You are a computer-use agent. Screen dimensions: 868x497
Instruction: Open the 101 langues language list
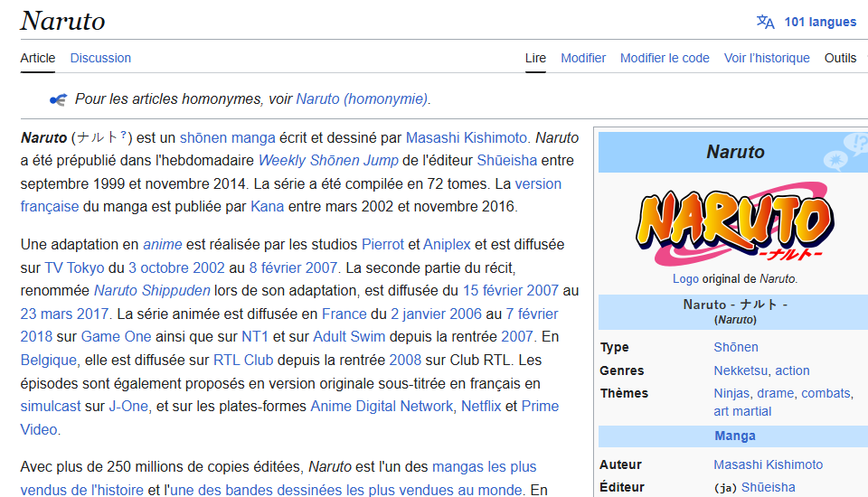click(x=819, y=22)
